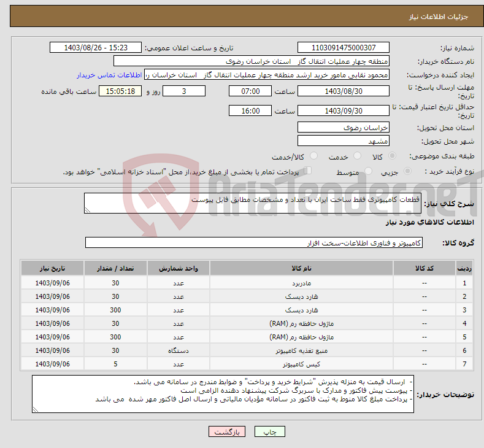Click هارد دیسک item name in row 3
The height and width of the screenshot is (448, 484).
point(301,311)
